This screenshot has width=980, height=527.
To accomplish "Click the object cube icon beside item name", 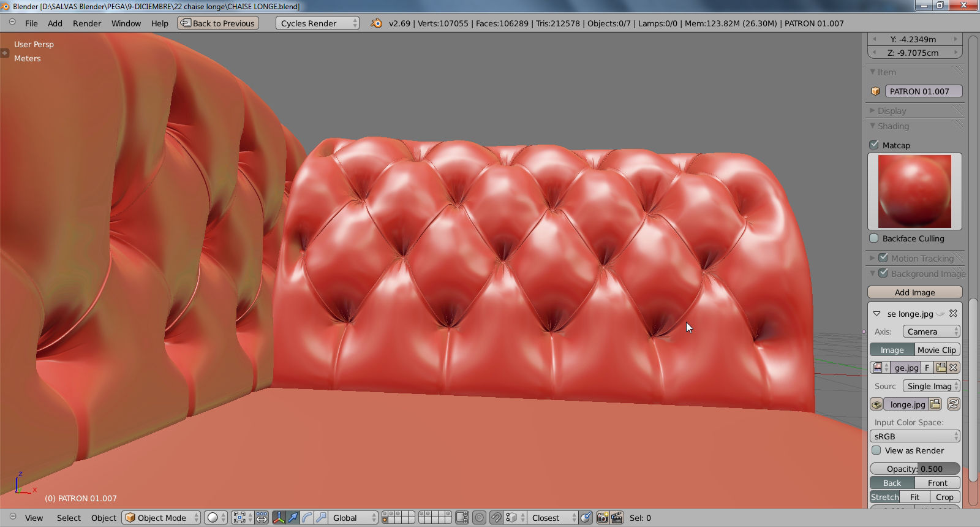I will [875, 91].
